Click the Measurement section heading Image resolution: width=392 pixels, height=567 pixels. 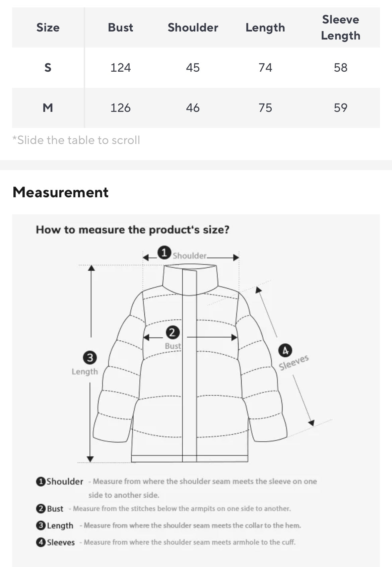[61, 193]
